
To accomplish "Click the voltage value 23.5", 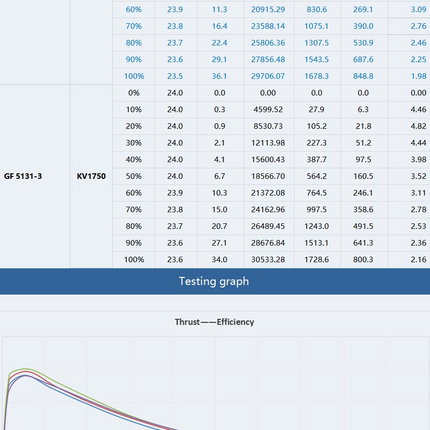I will (175, 76).
